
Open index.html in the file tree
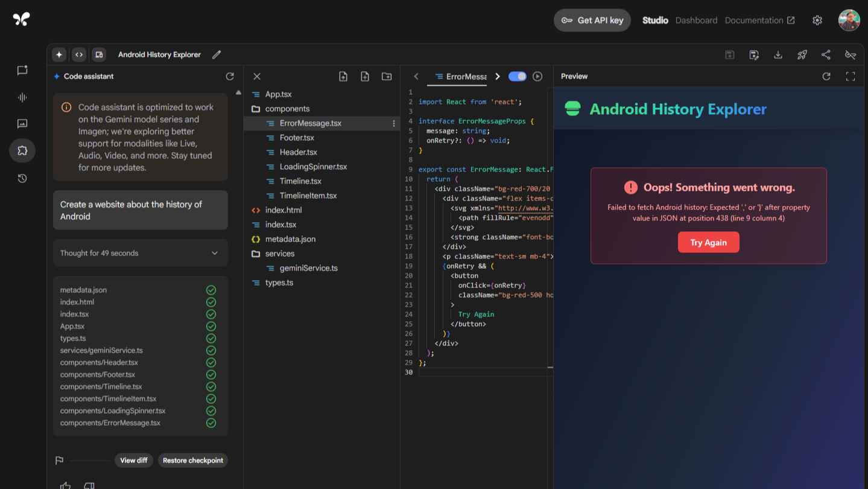click(x=284, y=210)
